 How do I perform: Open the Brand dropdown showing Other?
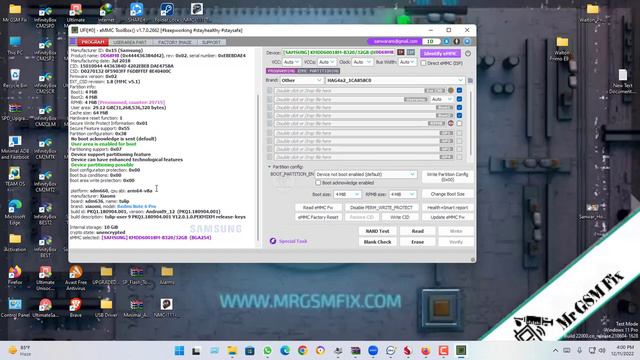point(301,80)
